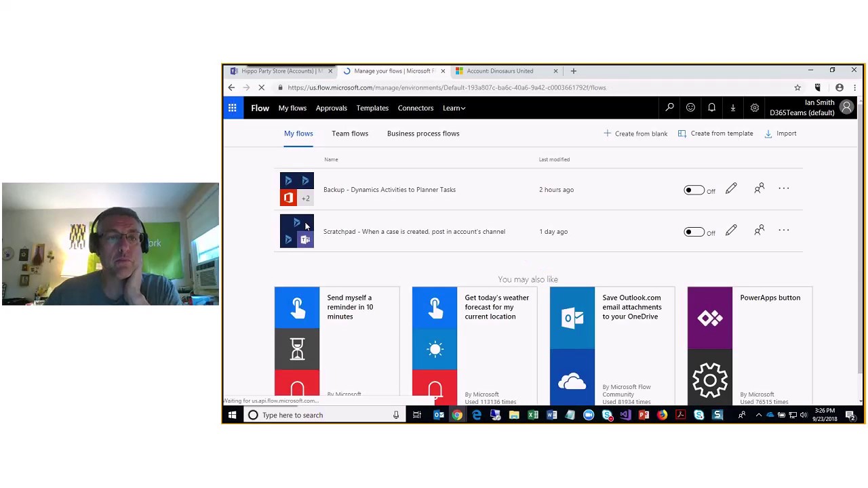The width and height of the screenshot is (868, 488).
Task: Open Scratchpad case created flow link
Action: [x=414, y=232]
